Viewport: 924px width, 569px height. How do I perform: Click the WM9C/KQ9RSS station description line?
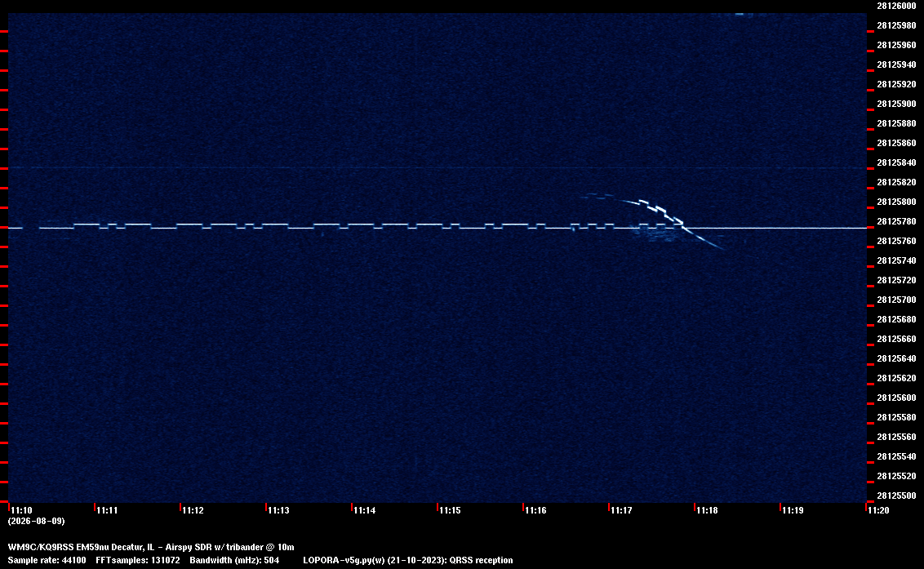151,547
